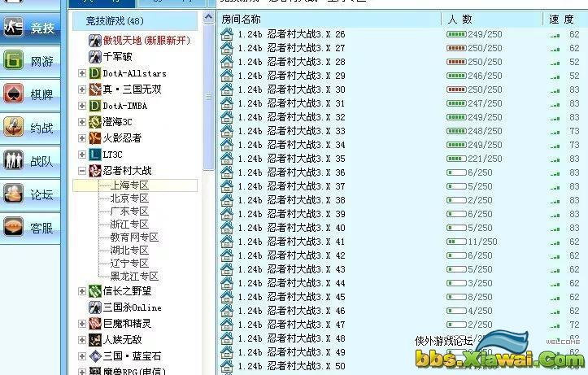This screenshot has height=375, width=588.
Task: Select 北京专区 under 忍者村大战
Action: coord(129,198)
